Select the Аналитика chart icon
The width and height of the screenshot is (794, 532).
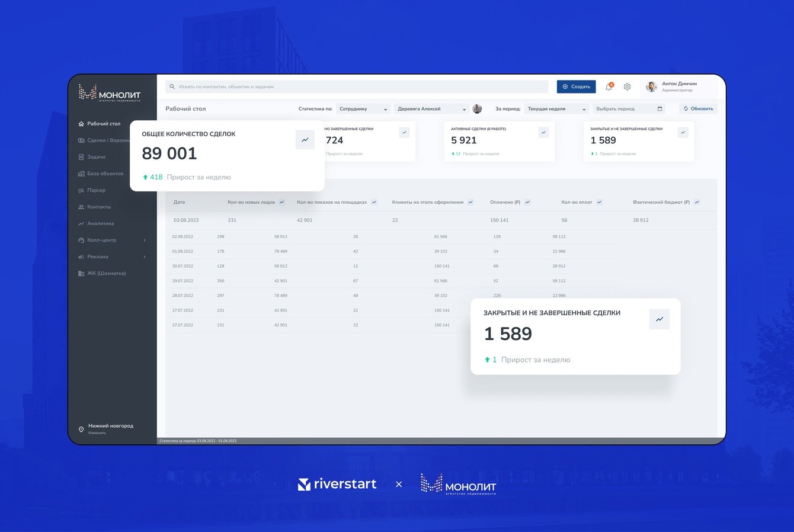pos(81,223)
